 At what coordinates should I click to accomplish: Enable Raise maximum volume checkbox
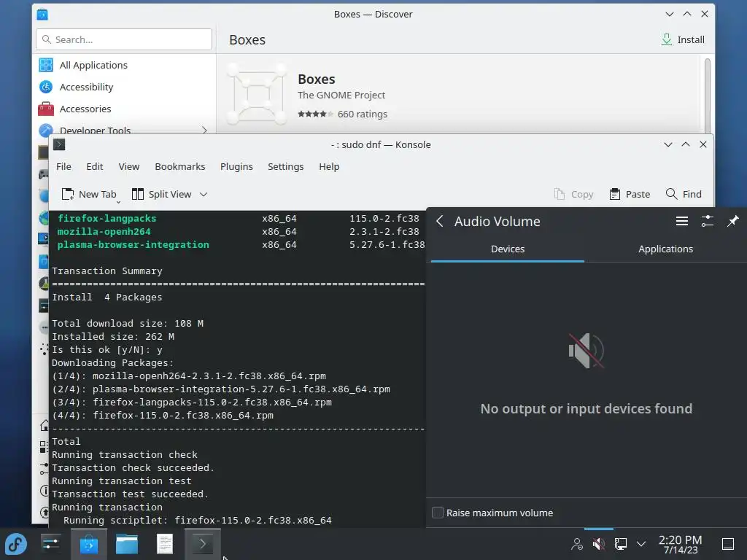pyautogui.click(x=438, y=513)
